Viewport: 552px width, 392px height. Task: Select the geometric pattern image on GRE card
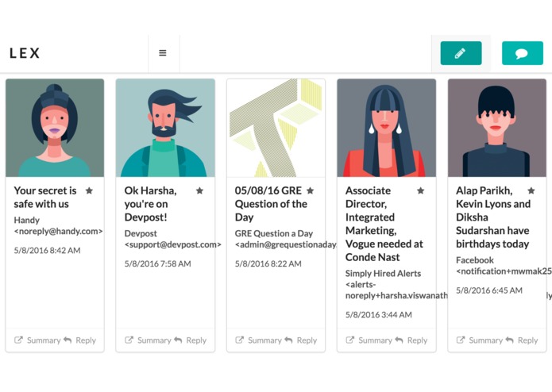276,128
